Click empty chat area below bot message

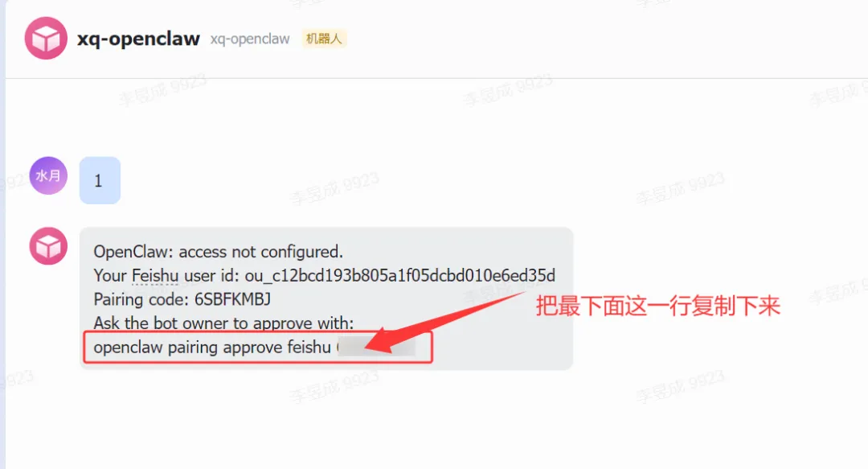[x=432, y=422]
